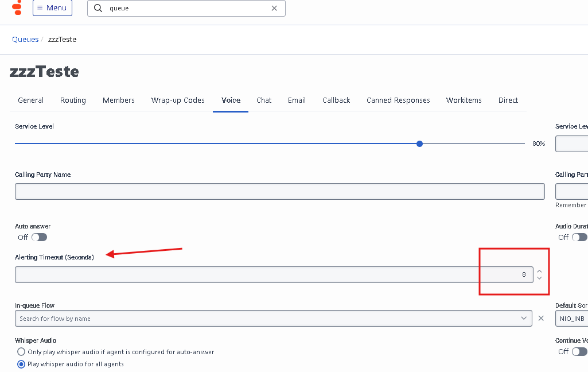The width and height of the screenshot is (588, 372).
Task: Select whisper audio only for auto-answer agents
Action: pos(21,352)
